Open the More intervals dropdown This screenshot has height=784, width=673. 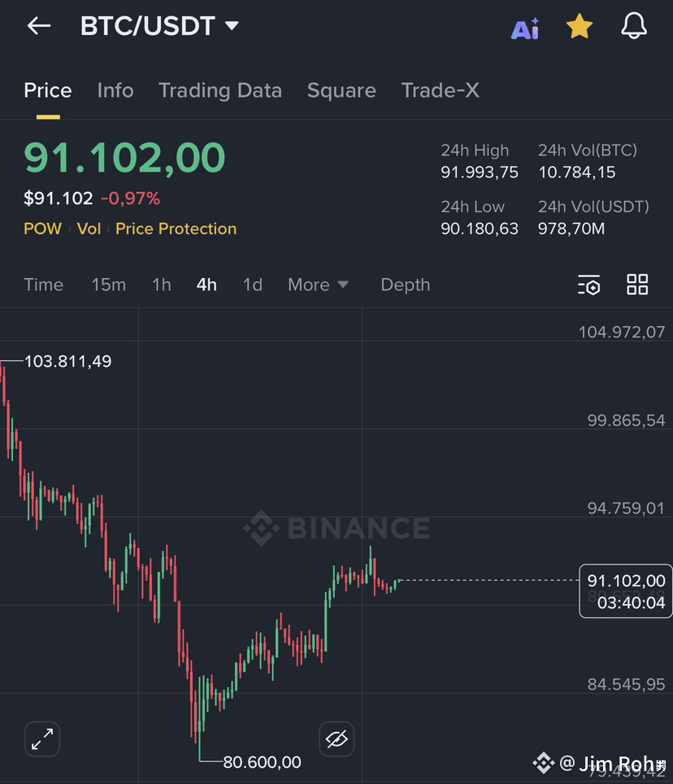point(318,285)
